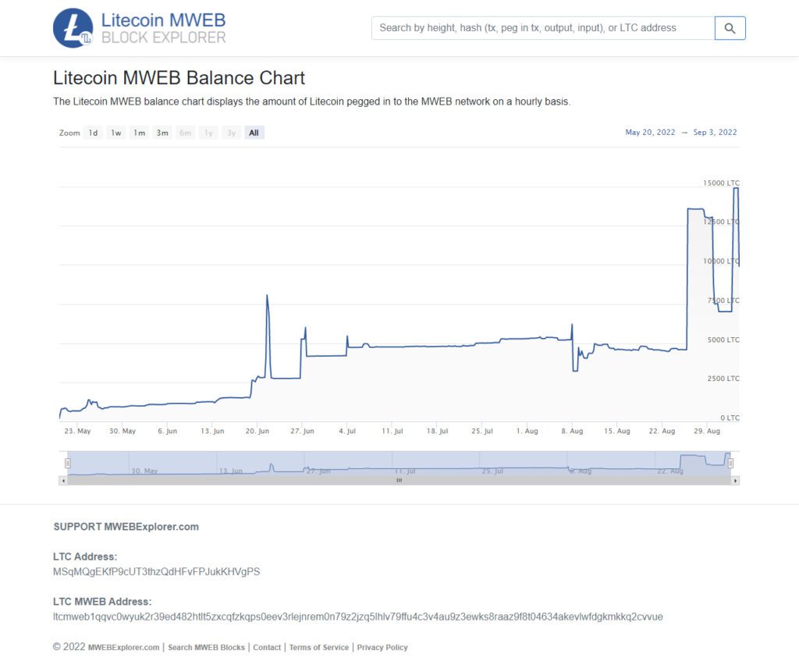Open the MWEBExplorer.com footer link
799x672 pixels.
pyautogui.click(x=124, y=648)
